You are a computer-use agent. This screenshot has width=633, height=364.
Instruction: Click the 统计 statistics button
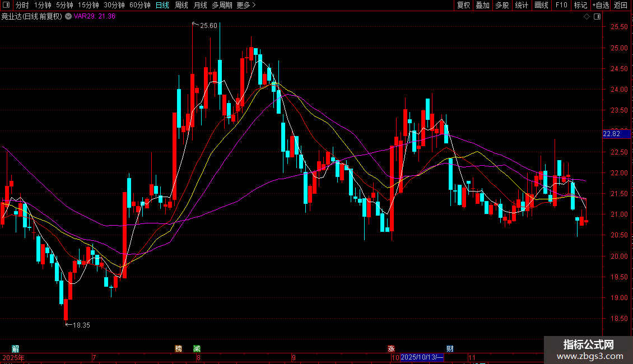(522, 5)
